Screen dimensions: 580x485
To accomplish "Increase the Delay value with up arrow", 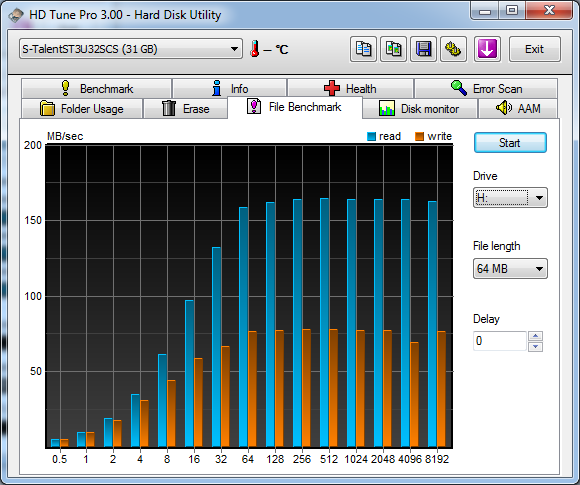I will click(x=536, y=336).
